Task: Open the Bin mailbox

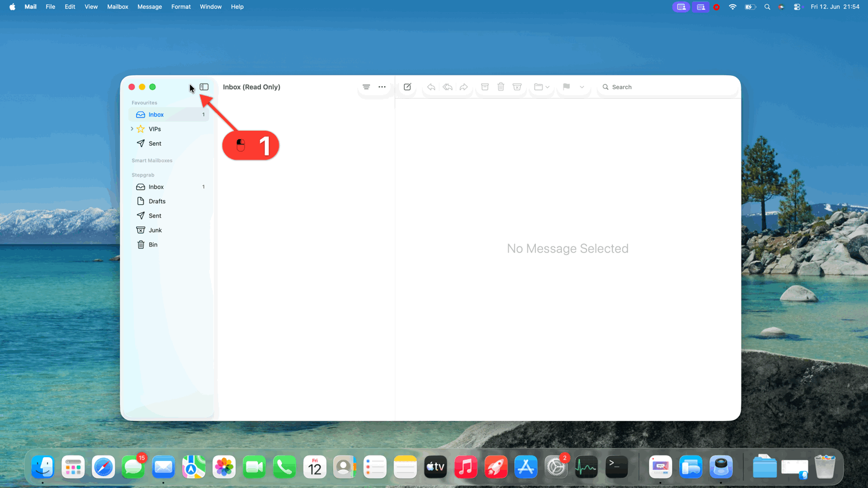Action: click(x=169, y=245)
